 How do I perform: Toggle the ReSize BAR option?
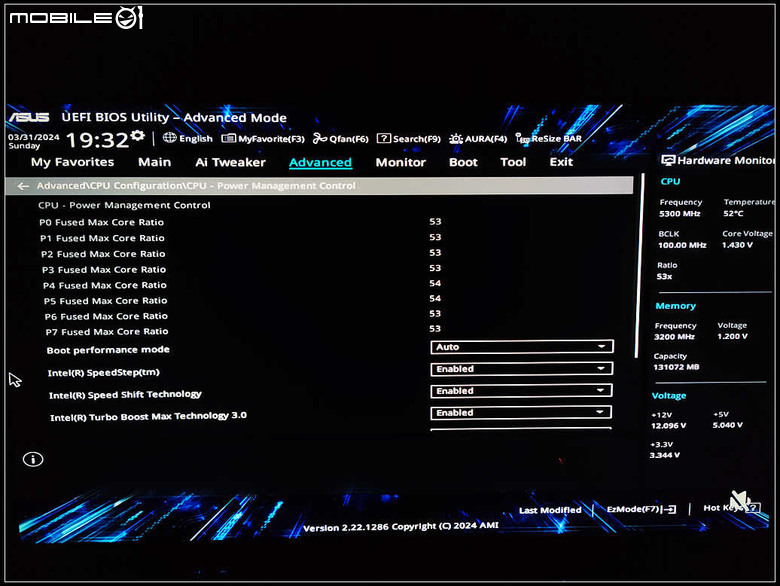548,139
